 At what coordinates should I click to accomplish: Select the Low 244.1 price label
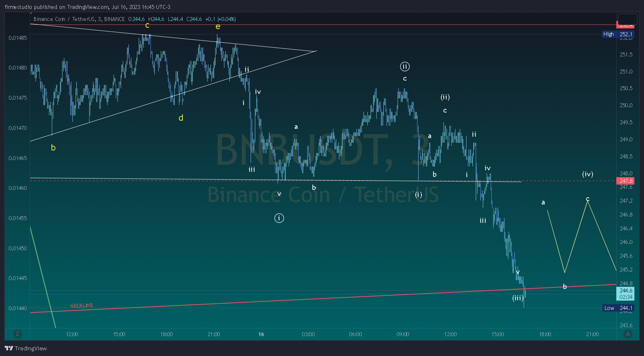[618, 308]
